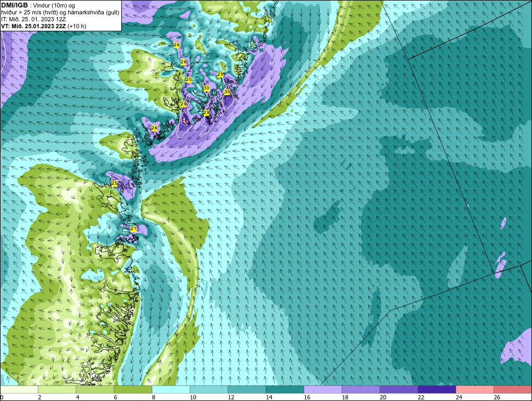Click the legend scale number 4
The height and width of the screenshot is (401, 532).
coord(78,397)
